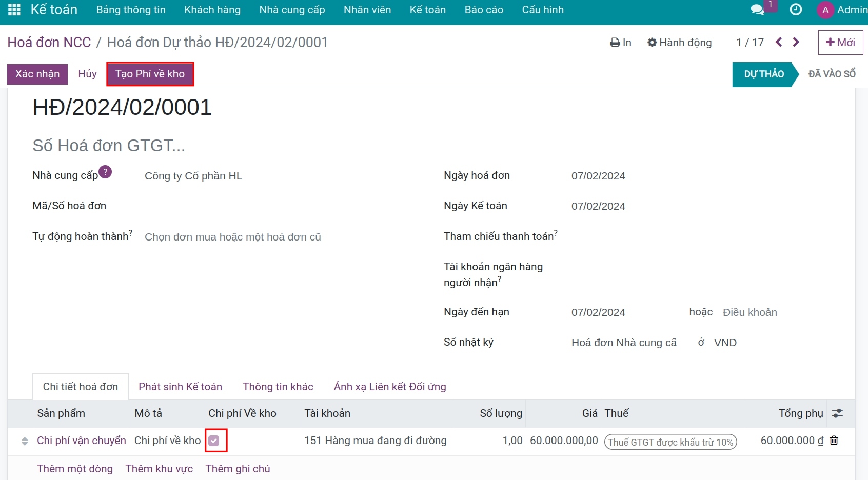Go to next invoice with right arrow
868x480 pixels.
click(x=796, y=43)
